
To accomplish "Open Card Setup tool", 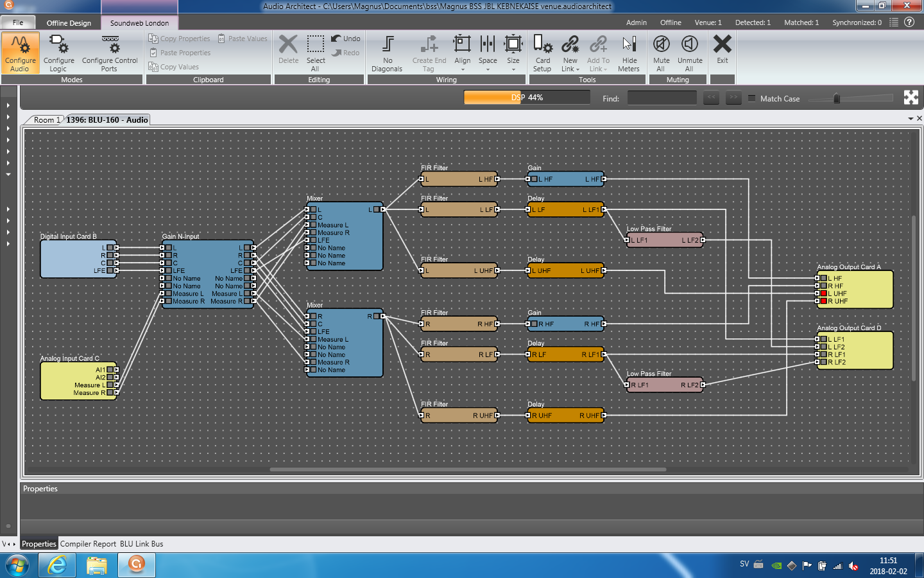I will click(x=542, y=53).
